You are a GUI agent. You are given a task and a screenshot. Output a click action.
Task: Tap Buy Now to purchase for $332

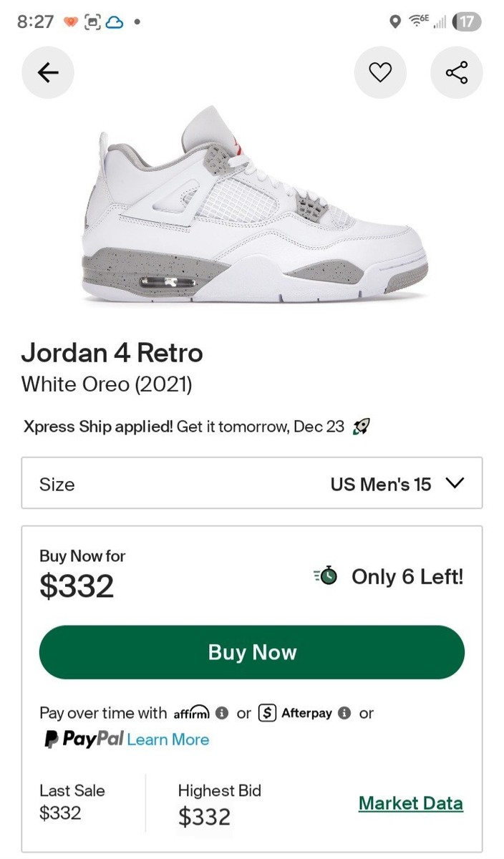point(252,652)
